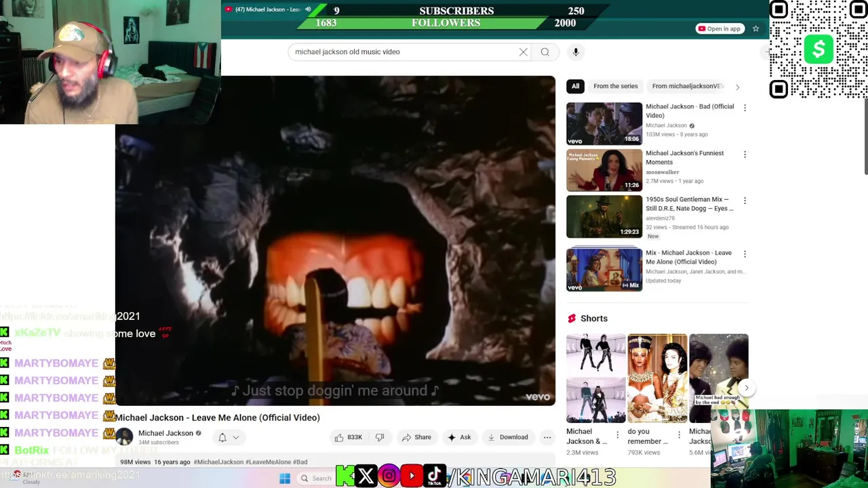The width and height of the screenshot is (868, 488).
Task: Expand the notification options chevron beside the bell
Action: 236,437
